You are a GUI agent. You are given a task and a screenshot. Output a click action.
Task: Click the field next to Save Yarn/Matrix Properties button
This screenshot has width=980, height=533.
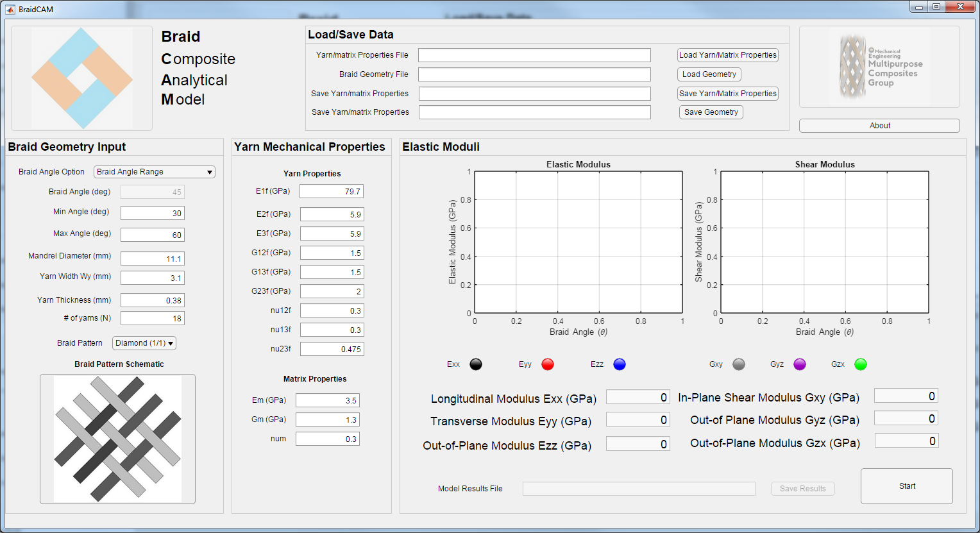[x=535, y=94]
